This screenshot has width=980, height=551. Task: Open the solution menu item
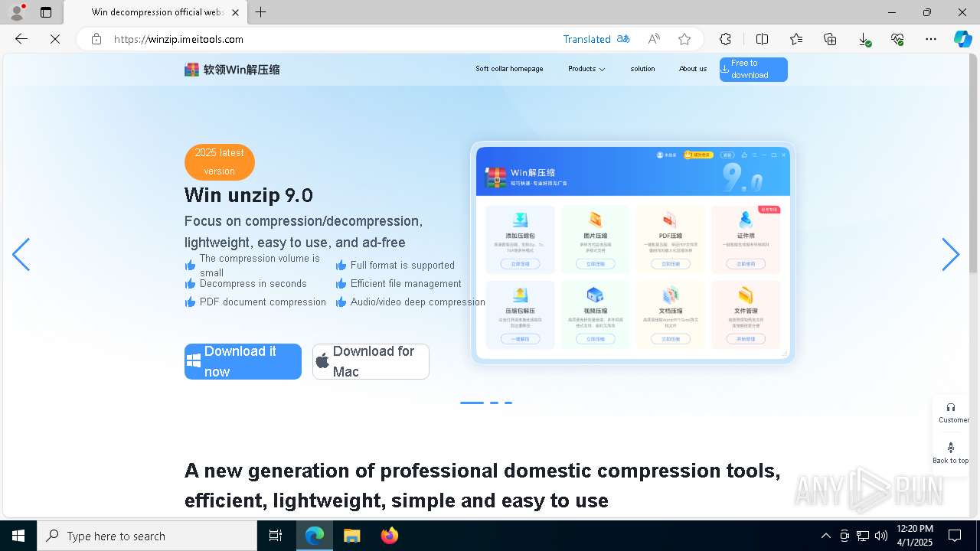coord(642,69)
